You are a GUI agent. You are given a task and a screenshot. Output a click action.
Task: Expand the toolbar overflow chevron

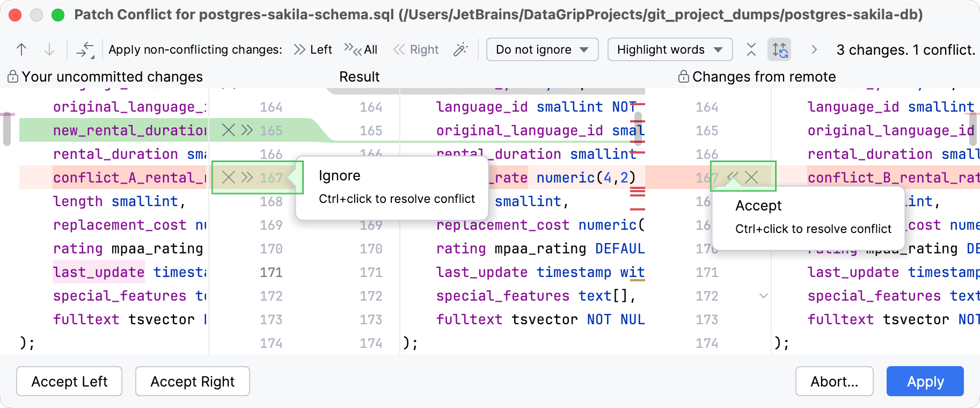[814, 50]
